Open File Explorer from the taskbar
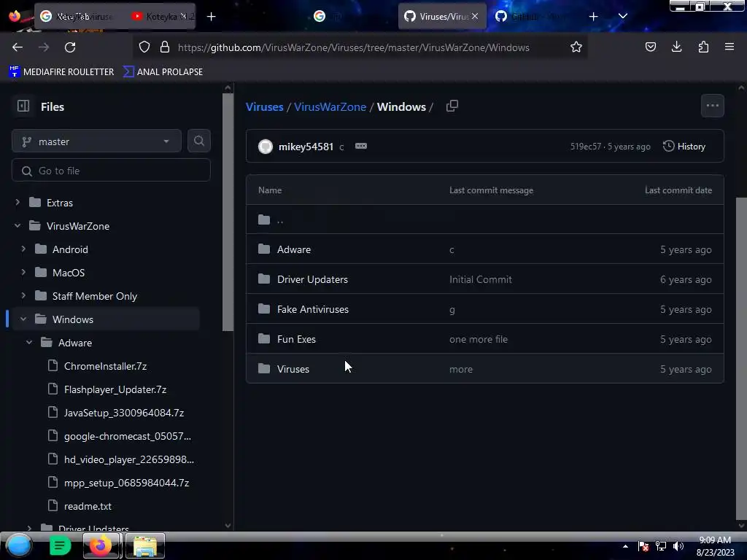The image size is (747, 560). (x=145, y=545)
